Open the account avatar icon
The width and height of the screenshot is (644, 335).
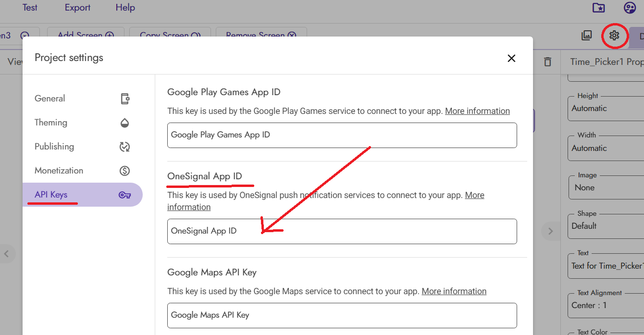coord(630,8)
